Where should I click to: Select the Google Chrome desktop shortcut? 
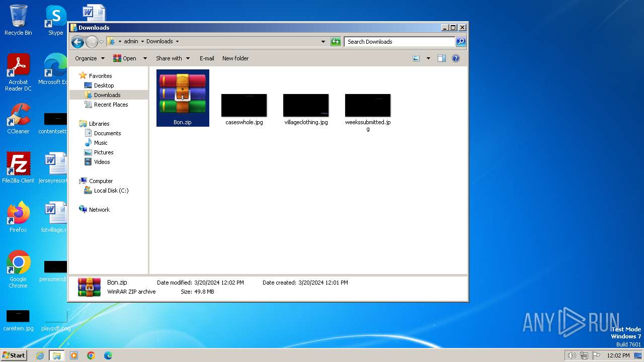tap(18, 269)
